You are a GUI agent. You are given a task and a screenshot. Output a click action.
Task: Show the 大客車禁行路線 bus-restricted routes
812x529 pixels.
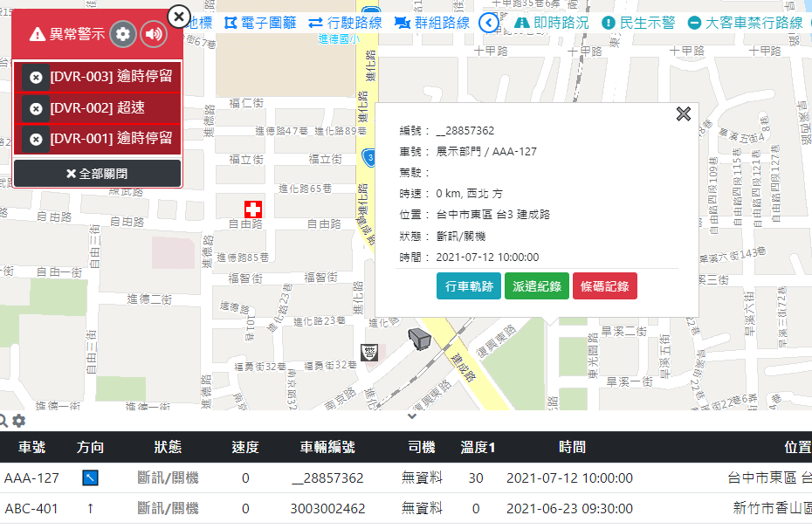(x=746, y=23)
